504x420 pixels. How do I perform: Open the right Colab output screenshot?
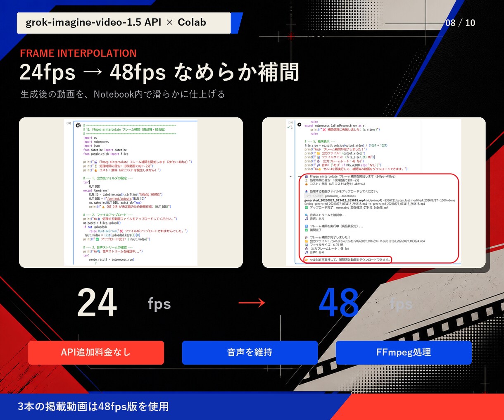pyautogui.click(x=374, y=193)
